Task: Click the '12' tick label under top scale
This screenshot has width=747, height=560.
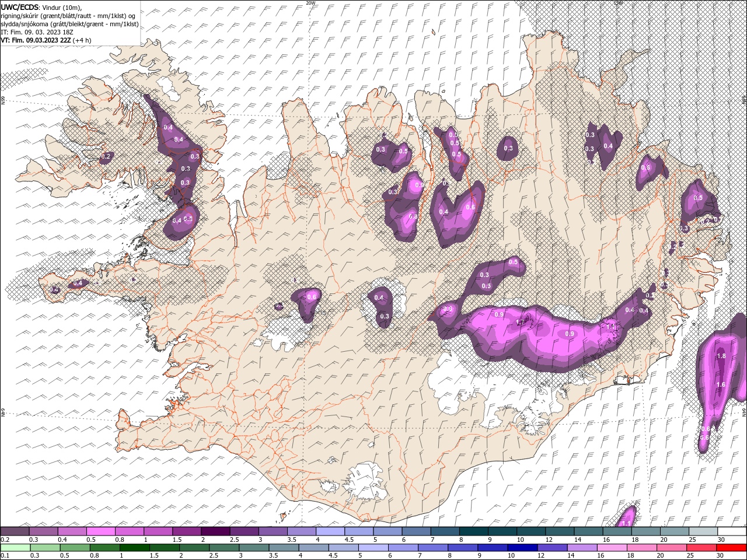Action: [x=549, y=540]
